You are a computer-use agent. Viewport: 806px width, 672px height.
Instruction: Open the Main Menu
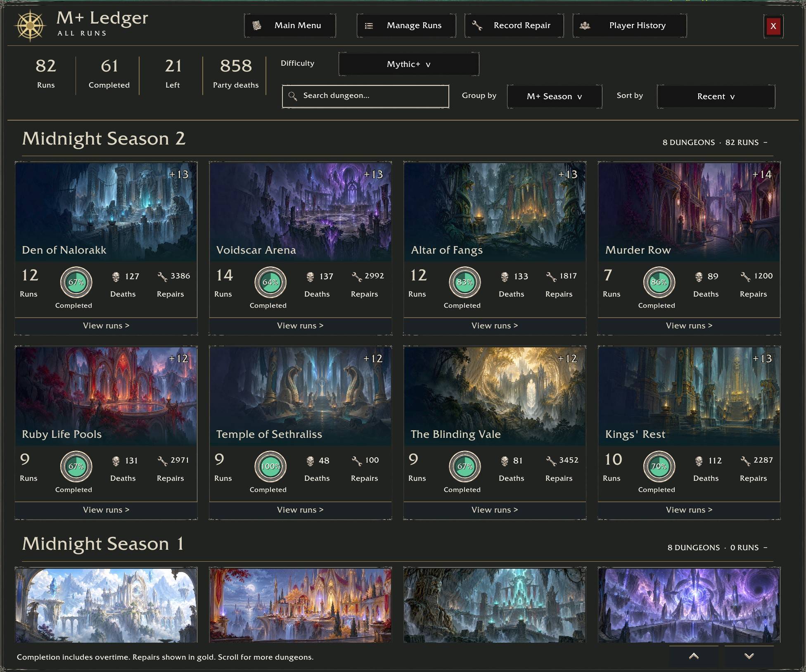coord(290,26)
